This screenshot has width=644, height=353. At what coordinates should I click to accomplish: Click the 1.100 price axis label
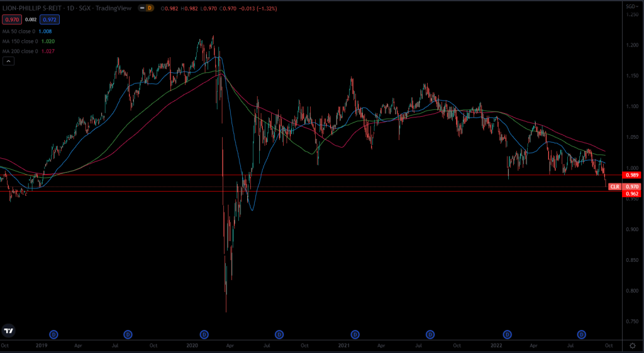(x=631, y=107)
